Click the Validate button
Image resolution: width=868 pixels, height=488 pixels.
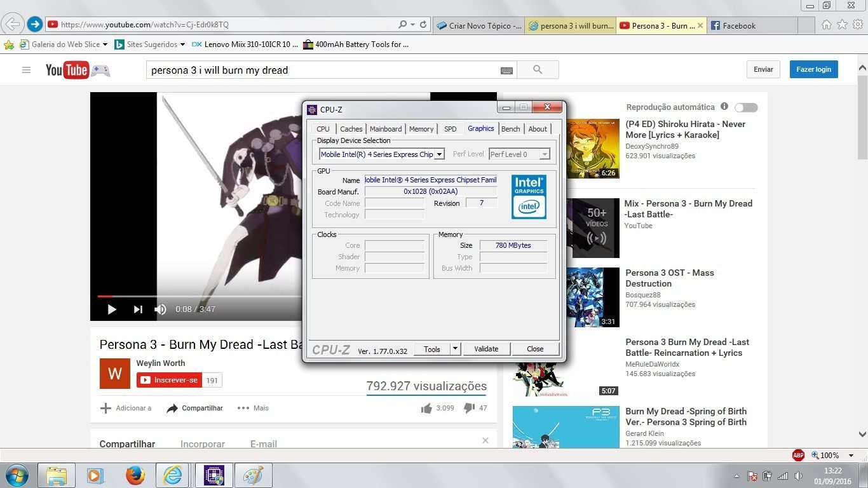point(486,349)
